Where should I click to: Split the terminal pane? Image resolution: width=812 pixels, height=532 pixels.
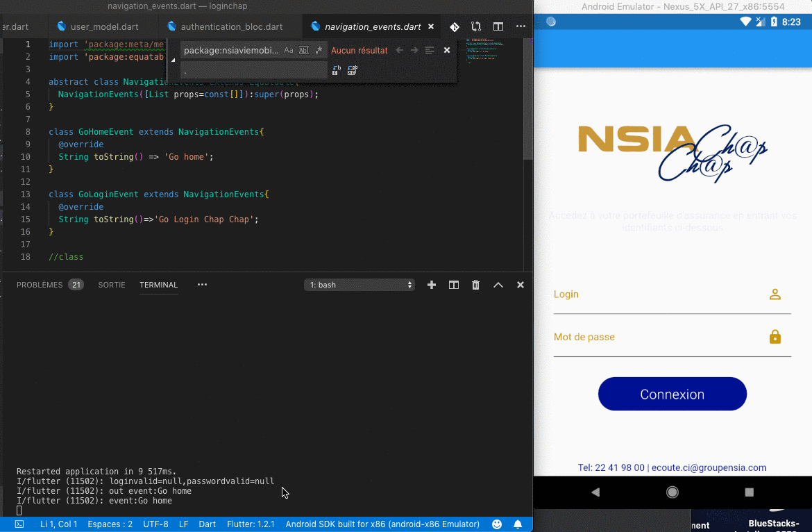tap(454, 285)
